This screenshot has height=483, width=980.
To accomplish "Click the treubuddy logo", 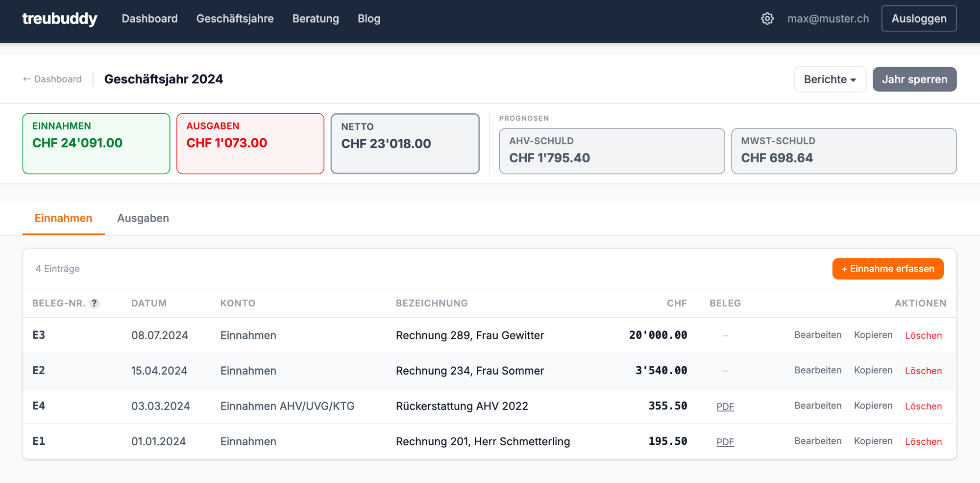I will 60,19.
